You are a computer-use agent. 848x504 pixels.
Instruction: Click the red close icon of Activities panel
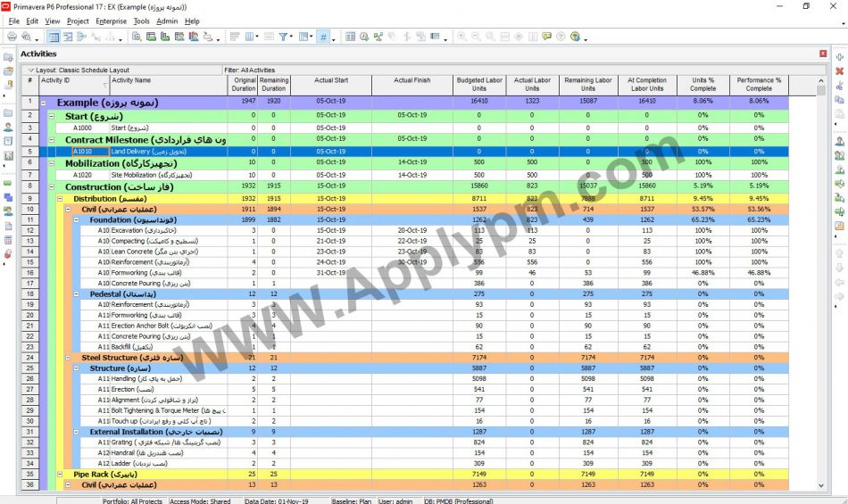[823, 54]
